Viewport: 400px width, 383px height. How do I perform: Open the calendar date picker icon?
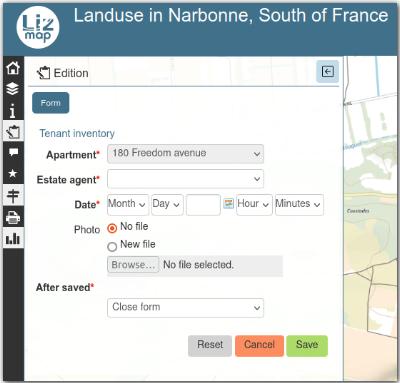click(x=228, y=203)
